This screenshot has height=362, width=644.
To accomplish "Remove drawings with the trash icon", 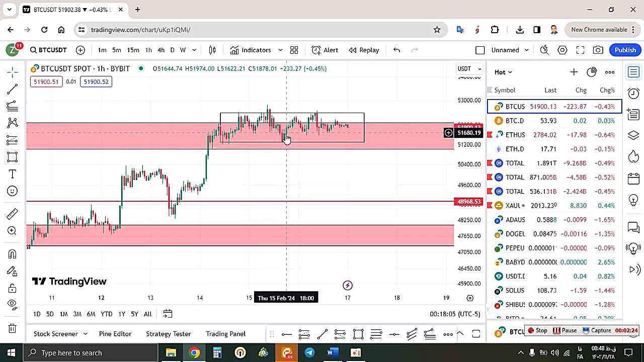I will click(13, 328).
